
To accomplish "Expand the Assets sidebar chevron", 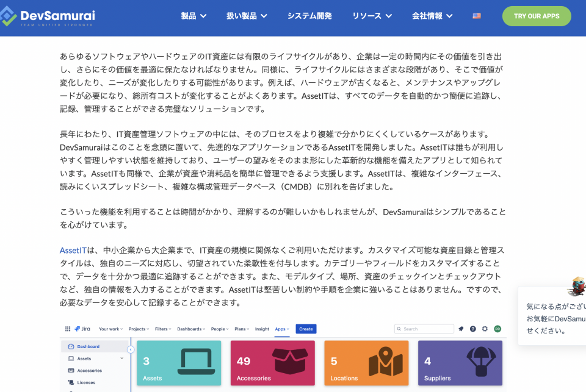I will (122, 358).
